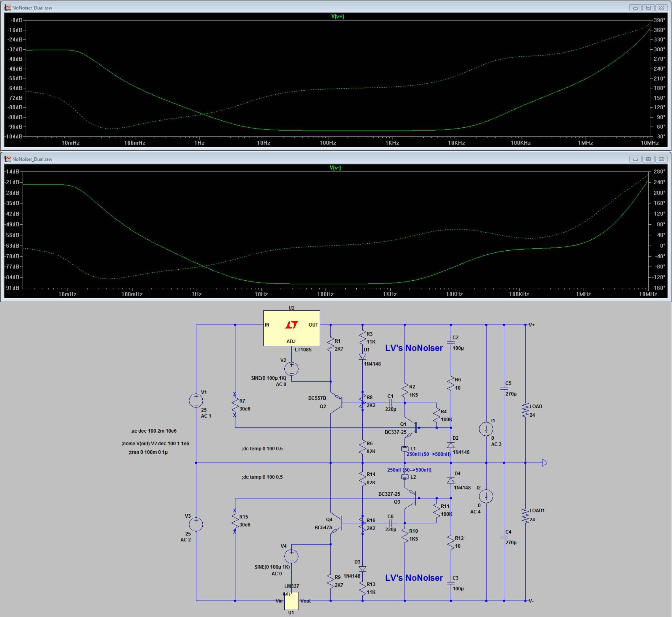672x617 pixels.
Task: Click the R13 value 11K
Action: click(x=371, y=592)
